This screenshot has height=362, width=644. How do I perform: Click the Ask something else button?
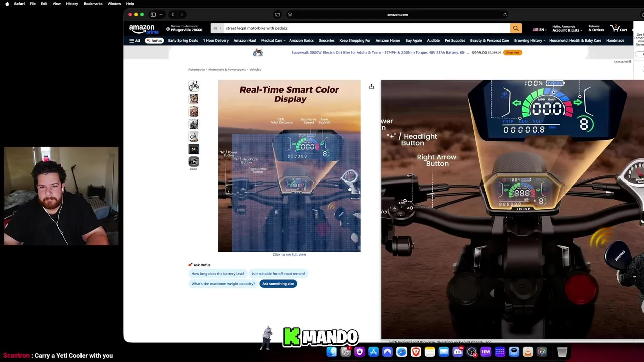pyautogui.click(x=278, y=284)
